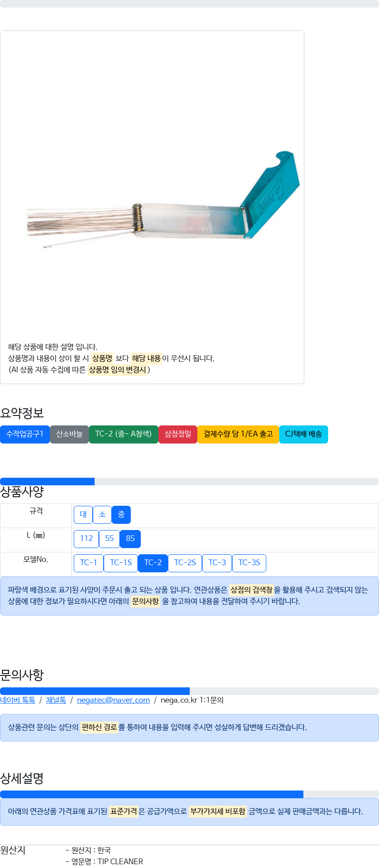
Task: Select the 중 size option
Action: click(121, 515)
